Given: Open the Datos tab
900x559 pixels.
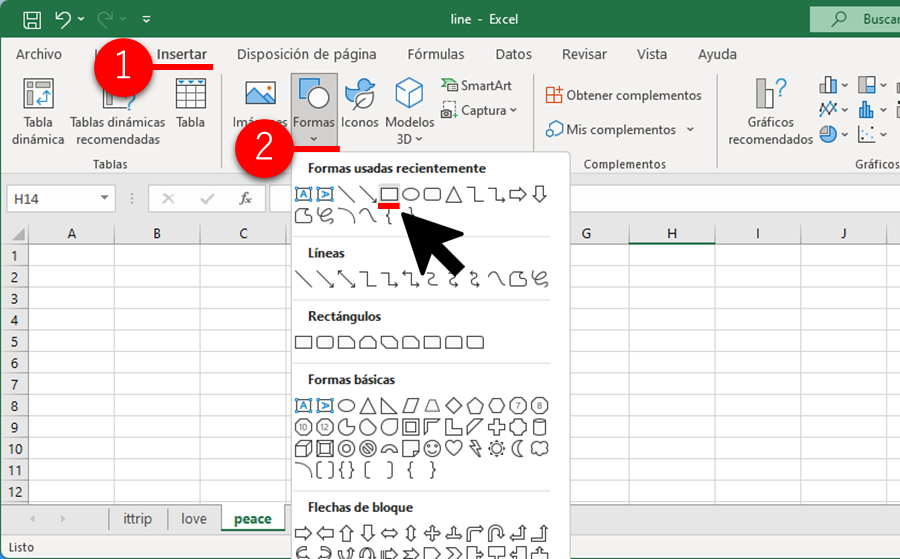Looking at the screenshot, I should (x=513, y=54).
